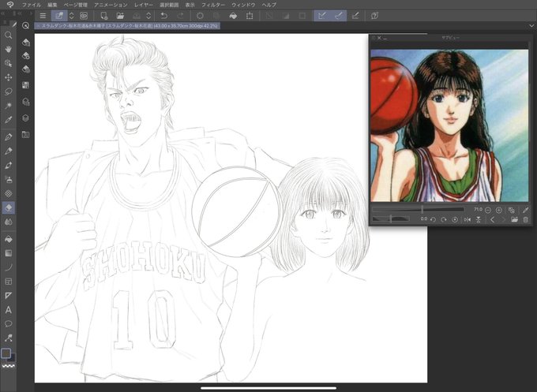This screenshot has height=392, width=537.
Task: Click the Open file folder icon in command bar
Action: pos(120,16)
